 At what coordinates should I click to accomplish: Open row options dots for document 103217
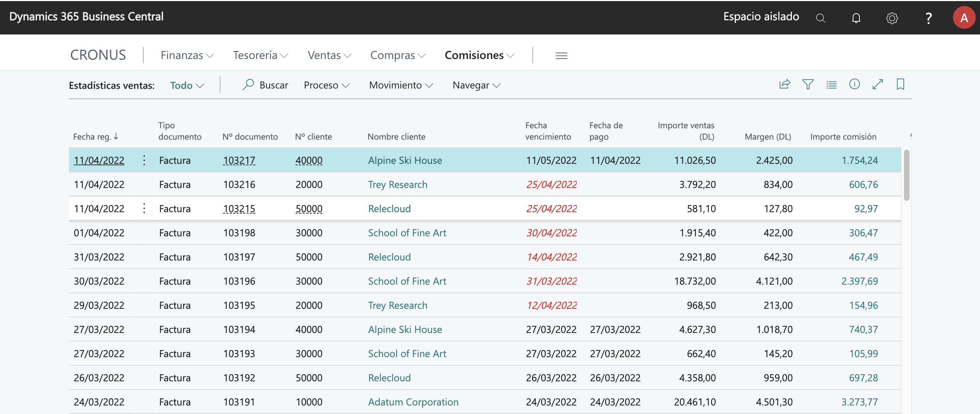pyautogui.click(x=144, y=160)
